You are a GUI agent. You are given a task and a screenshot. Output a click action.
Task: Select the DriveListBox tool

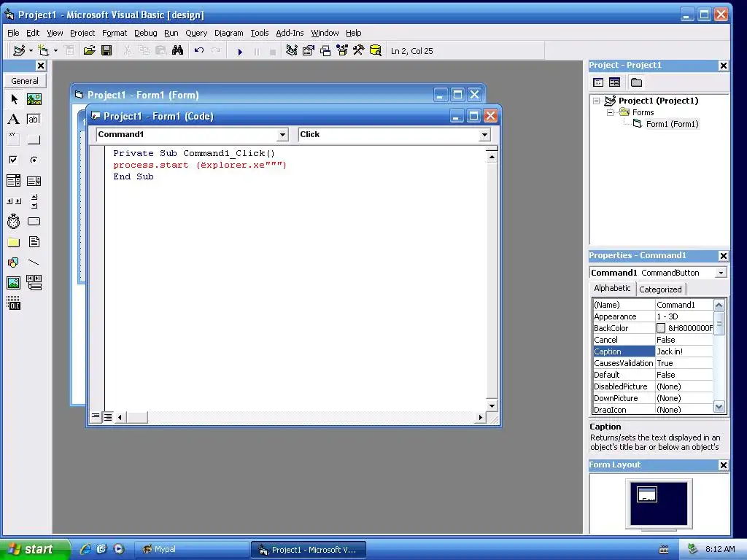[x=34, y=222]
